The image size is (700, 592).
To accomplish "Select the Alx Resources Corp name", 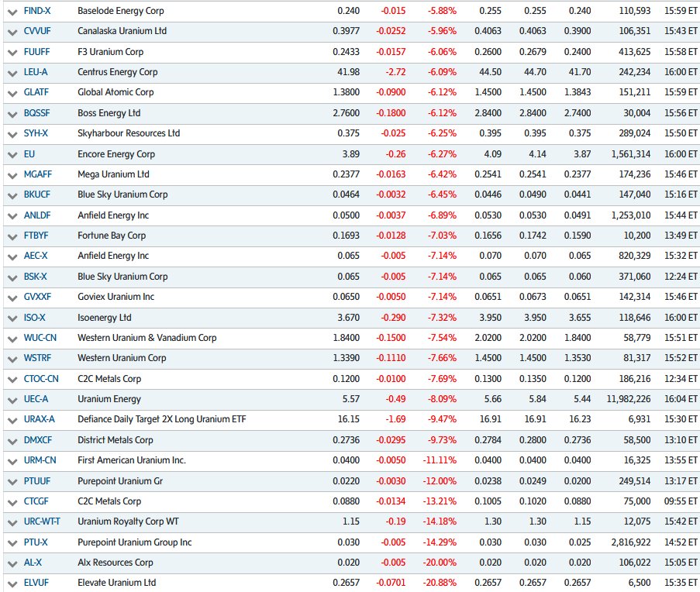I will [116, 562].
